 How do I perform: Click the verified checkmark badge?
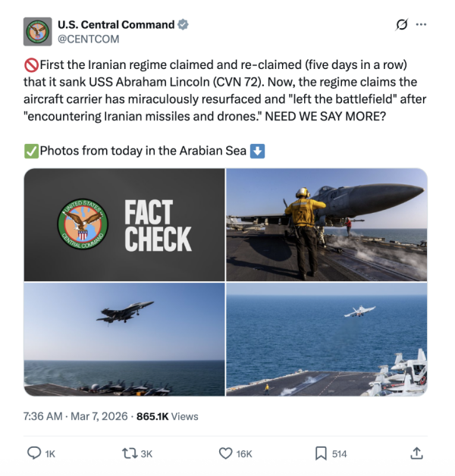(x=183, y=25)
